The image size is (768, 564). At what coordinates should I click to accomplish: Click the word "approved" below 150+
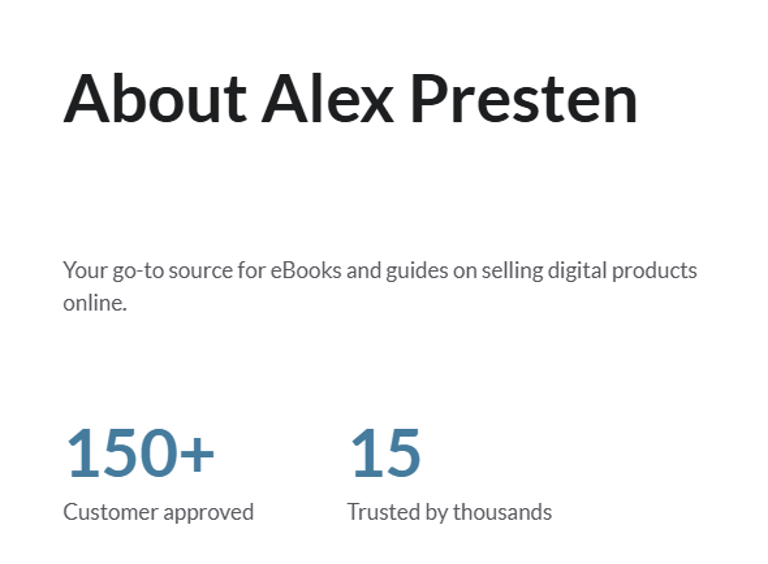(208, 512)
